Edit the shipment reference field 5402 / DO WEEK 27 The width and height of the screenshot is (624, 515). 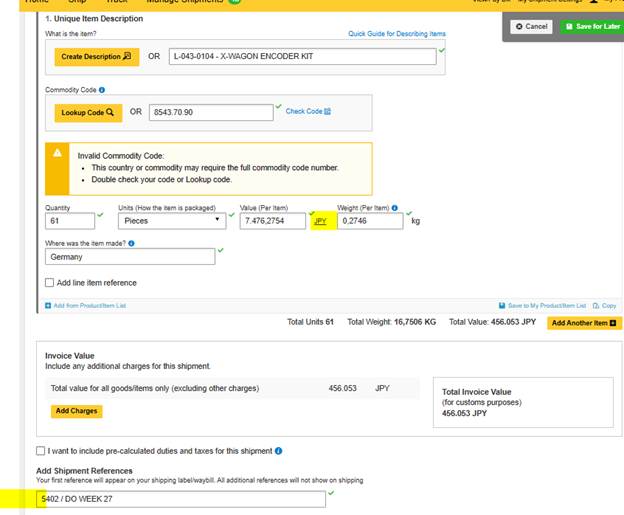pos(181,499)
